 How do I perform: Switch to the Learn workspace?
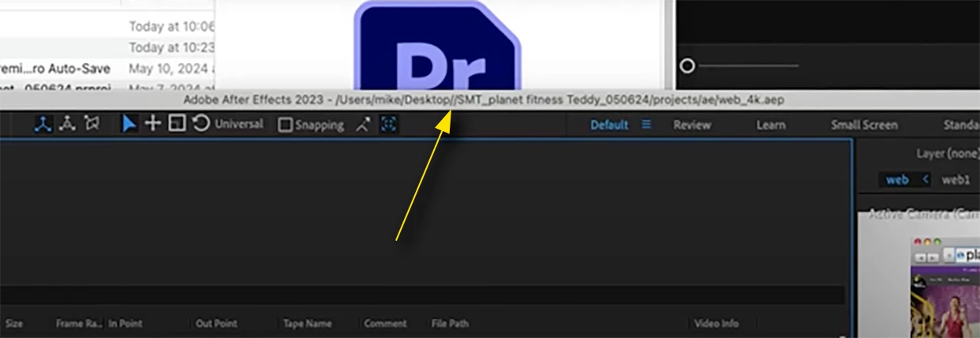[771, 125]
